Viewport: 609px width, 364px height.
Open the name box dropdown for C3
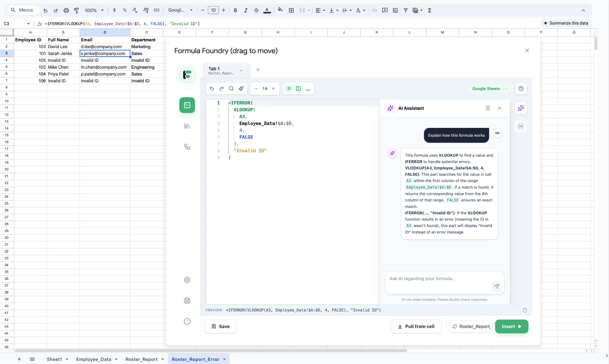point(28,23)
